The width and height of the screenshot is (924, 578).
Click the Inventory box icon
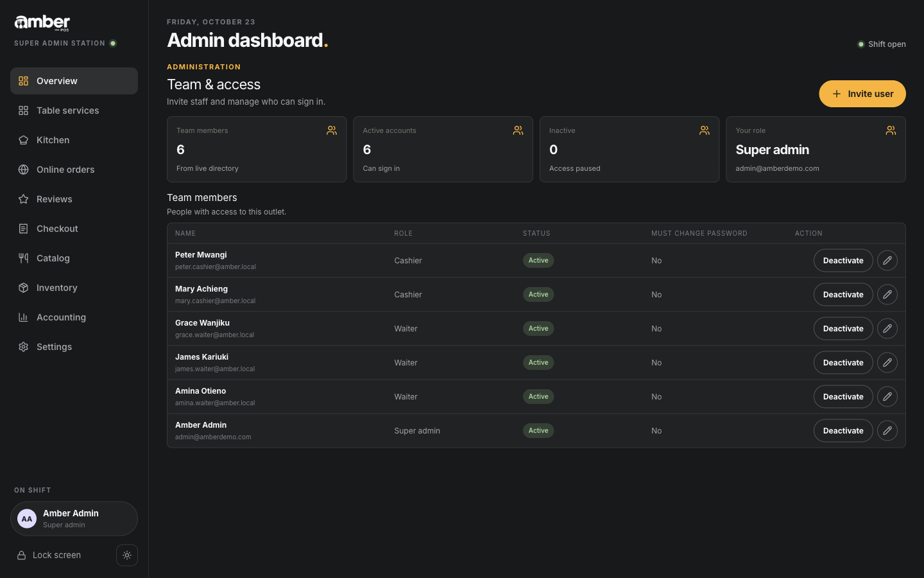tap(23, 288)
